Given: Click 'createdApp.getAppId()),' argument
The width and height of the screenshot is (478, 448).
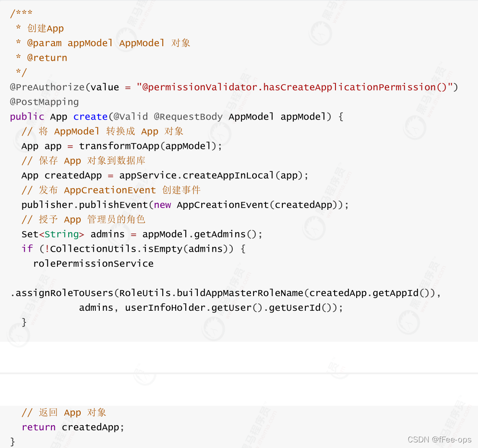Looking at the screenshot, I should pos(375,293).
